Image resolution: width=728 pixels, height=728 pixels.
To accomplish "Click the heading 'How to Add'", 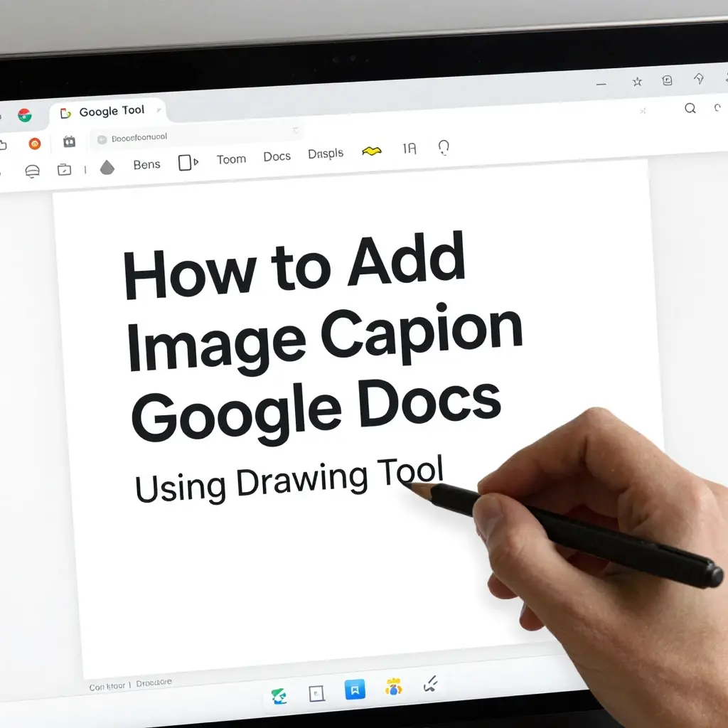I will [x=294, y=265].
